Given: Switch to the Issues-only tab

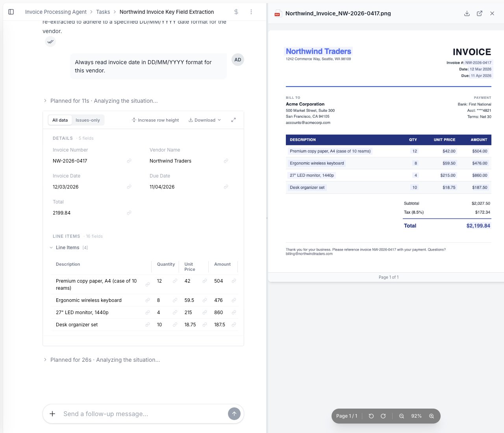Looking at the screenshot, I should click(88, 120).
